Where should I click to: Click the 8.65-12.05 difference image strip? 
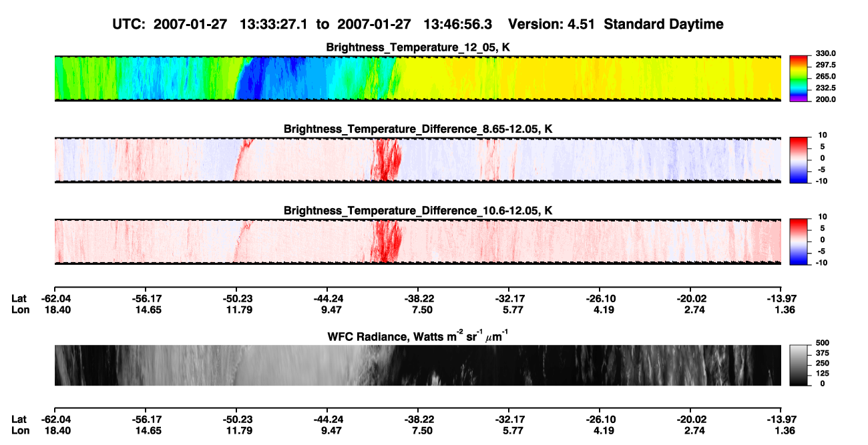coord(418,160)
